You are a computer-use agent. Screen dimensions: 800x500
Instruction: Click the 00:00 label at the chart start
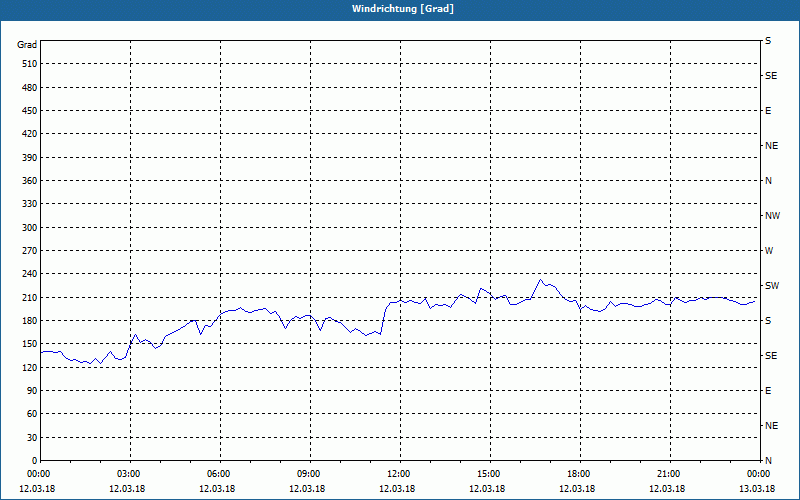(39, 474)
